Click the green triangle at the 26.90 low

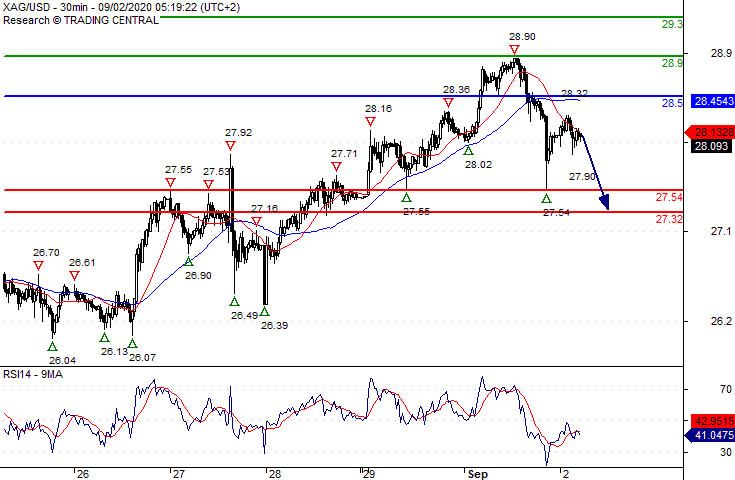point(188,261)
